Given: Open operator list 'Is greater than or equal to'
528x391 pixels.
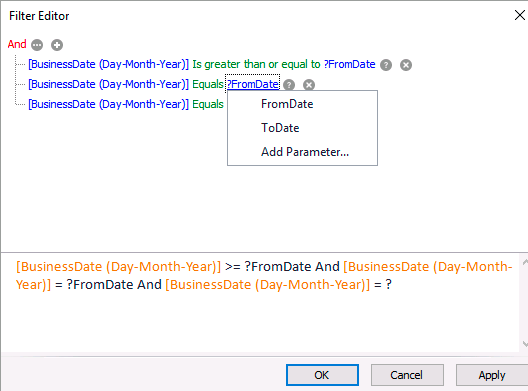Looking at the screenshot, I should point(256,64).
